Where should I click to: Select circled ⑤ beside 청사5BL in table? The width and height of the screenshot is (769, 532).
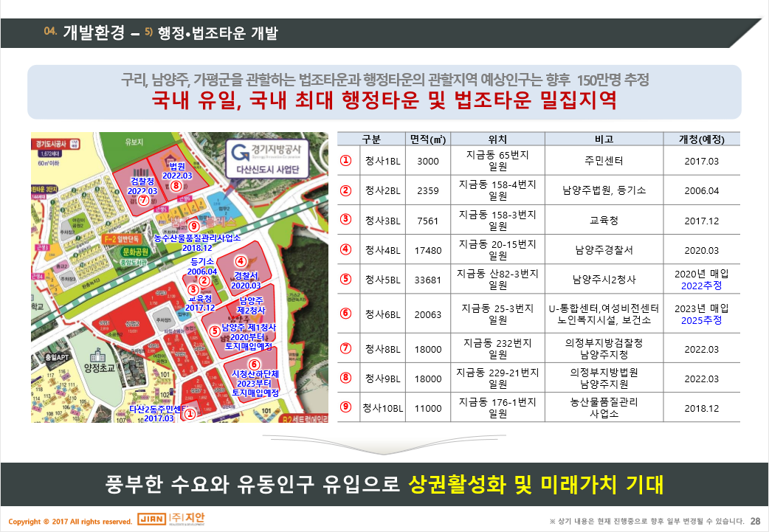(x=345, y=280)
